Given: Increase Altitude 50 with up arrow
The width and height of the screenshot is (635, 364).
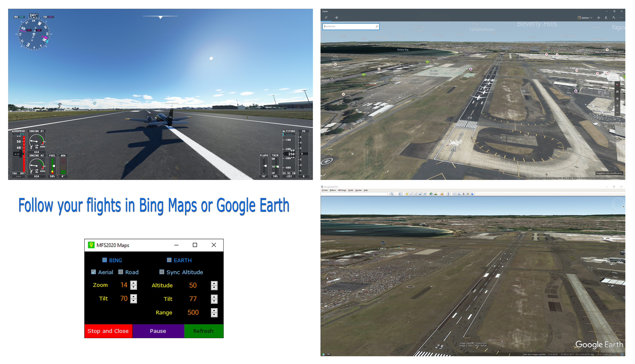Looking at the screenshot, I should click(x=214, y=283).
